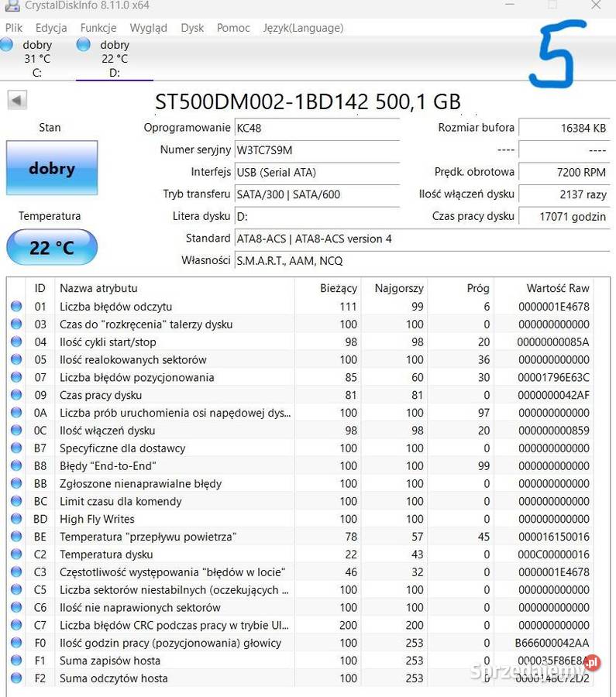
Task: Click the Standard field ATA8-ACS
Action: coord(422,239)
